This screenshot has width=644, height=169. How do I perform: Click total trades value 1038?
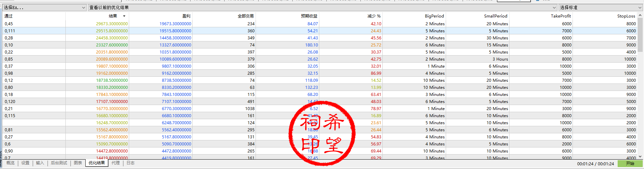[x=250, y=108]
